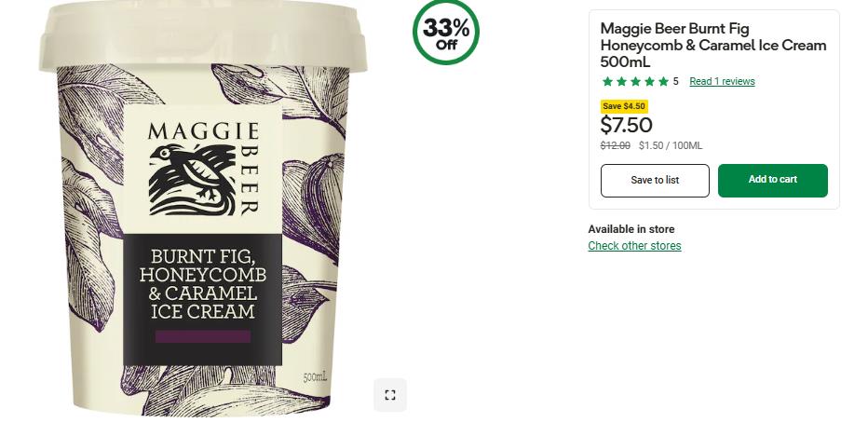Select the first green rating star
868x436 pixels.
coord(607,81)
